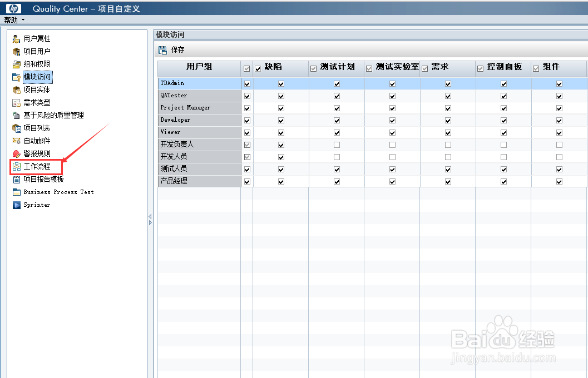This screenshot has height=378, width=588.
Task: Toggle the 缺陷 column header checkbox
Action: click(x=258, y=69)
